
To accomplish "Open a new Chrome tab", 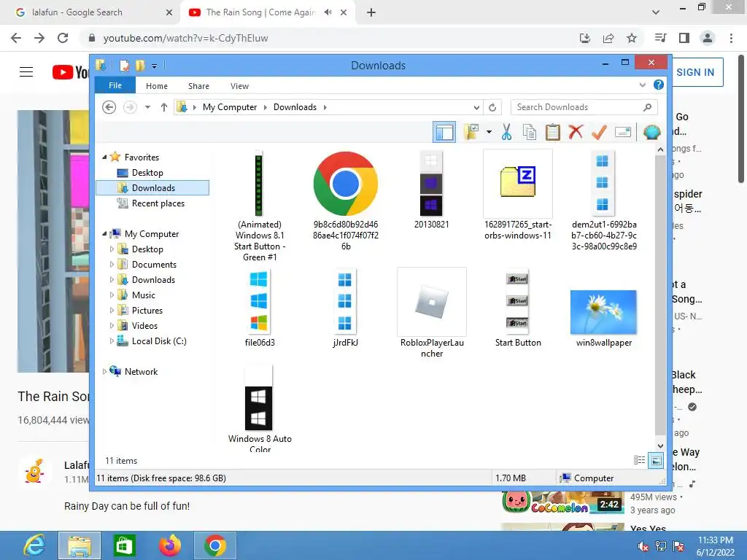I will (371, 12).
